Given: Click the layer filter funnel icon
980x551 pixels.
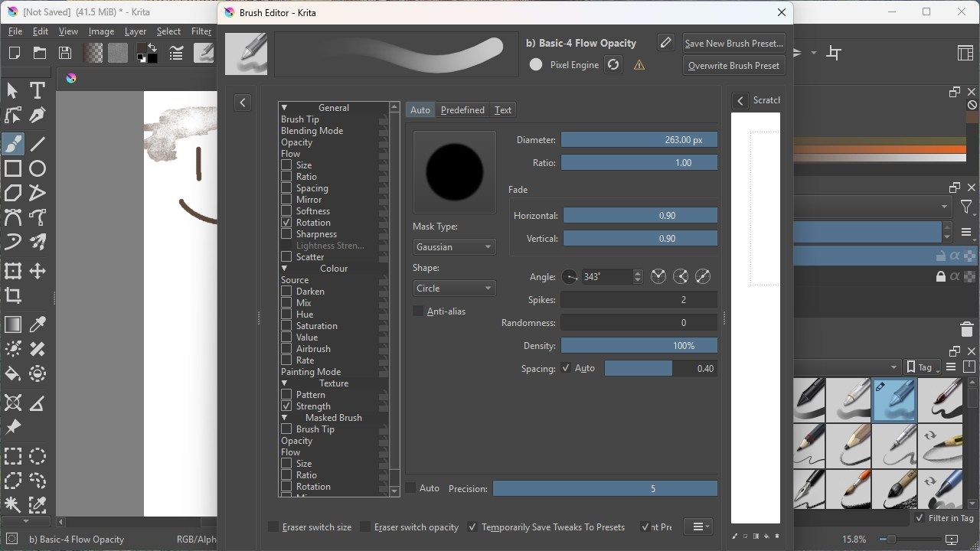Looking at the screenshot, I should click(966, 207).
